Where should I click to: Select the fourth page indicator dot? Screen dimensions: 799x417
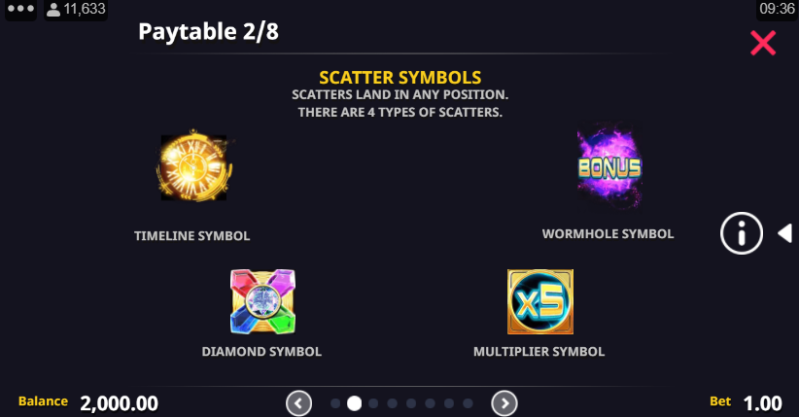click(x=392, y=404)
